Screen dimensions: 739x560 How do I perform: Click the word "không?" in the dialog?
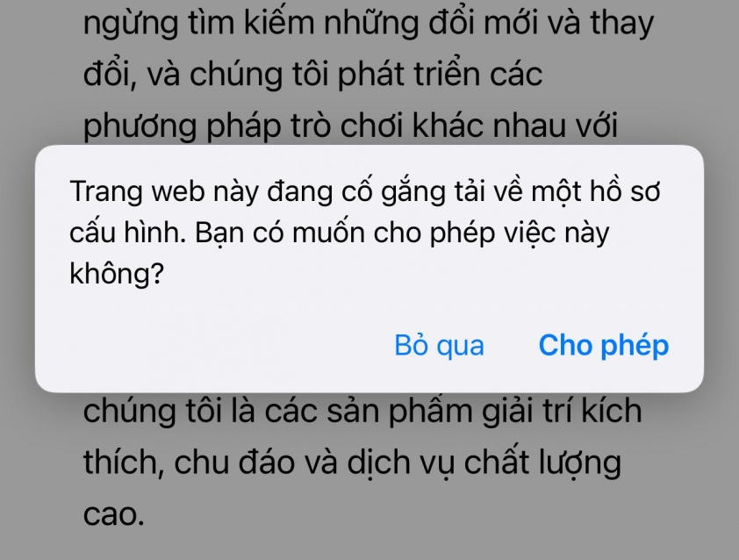(117, 273)
